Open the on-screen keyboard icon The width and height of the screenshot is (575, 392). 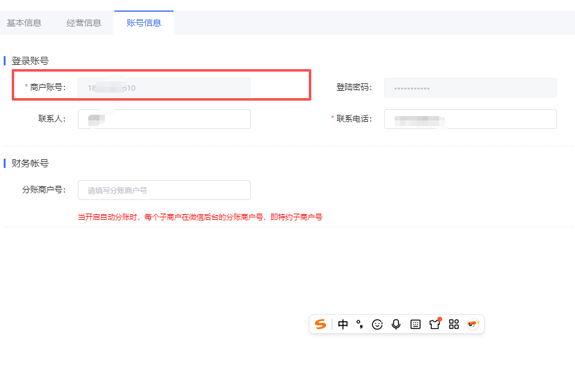pyautogui.click(x=414, y=324)
